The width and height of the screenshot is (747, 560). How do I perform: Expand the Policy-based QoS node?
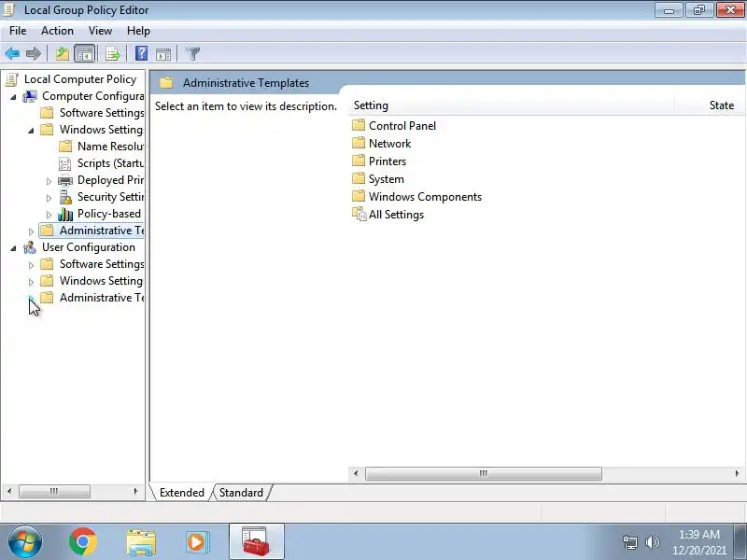coord(49,215)
